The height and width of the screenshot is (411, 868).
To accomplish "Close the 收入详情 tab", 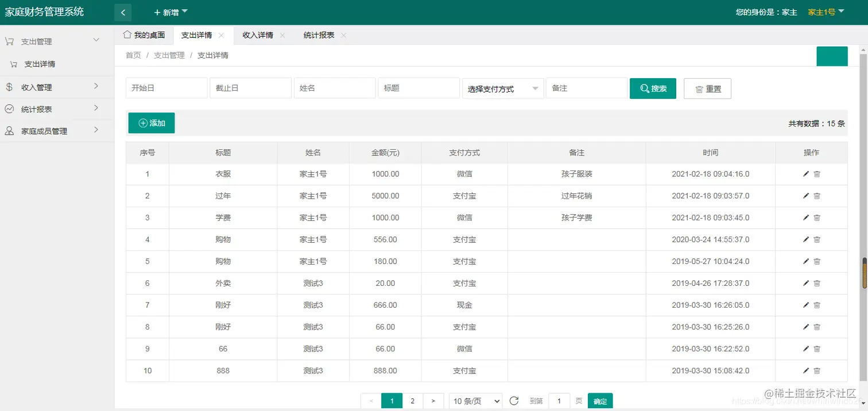I will [282, 36].
